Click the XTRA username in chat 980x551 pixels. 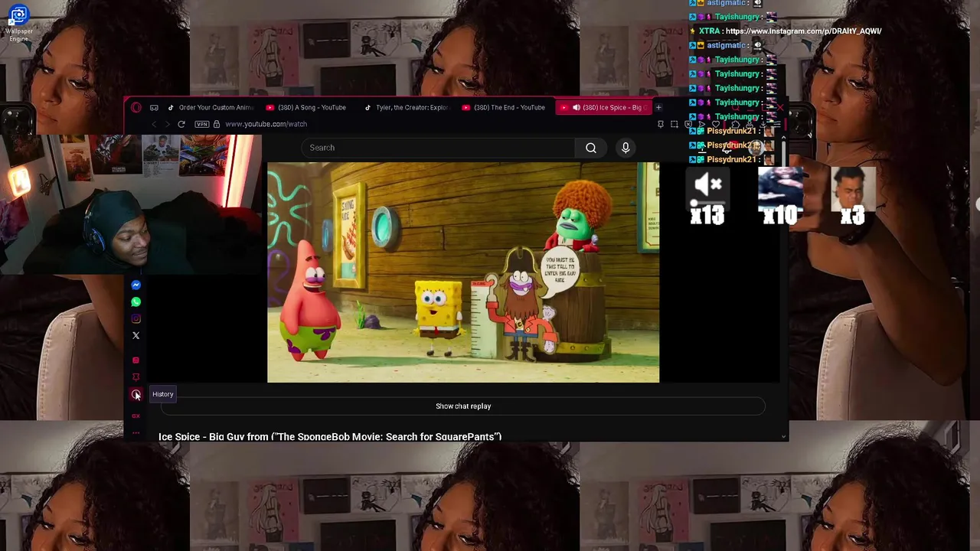point(709,31)
